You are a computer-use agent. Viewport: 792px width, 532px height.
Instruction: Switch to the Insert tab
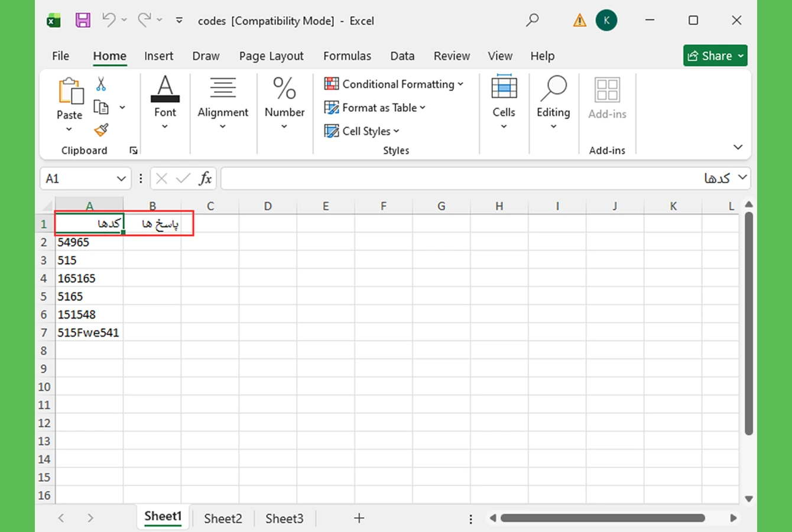159,56
